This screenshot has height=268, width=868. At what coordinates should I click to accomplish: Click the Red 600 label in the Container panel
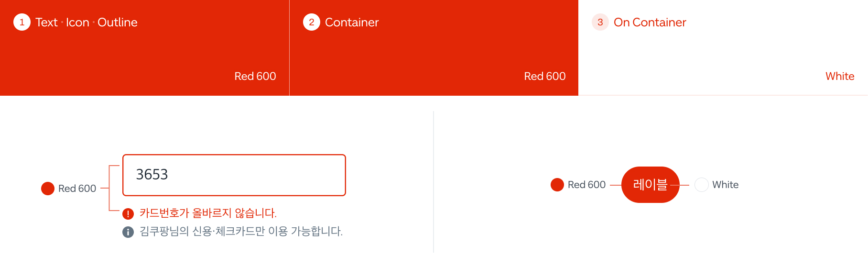545,76
